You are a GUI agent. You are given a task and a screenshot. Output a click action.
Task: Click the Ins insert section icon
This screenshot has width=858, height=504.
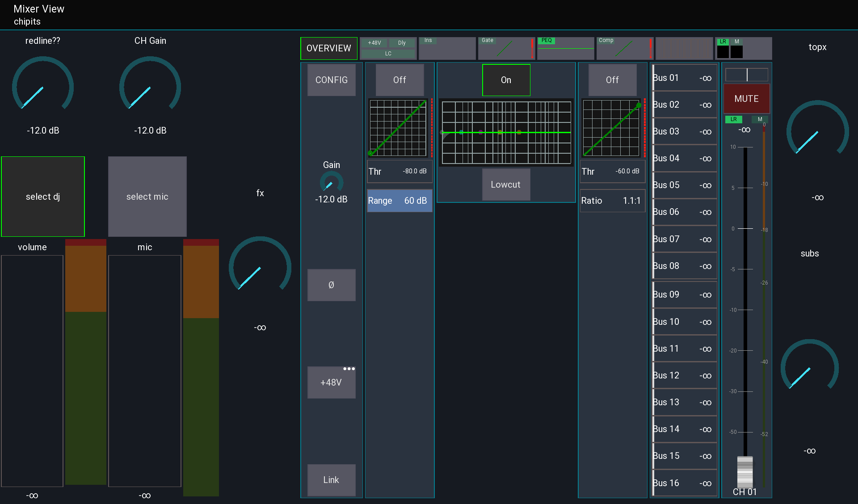(446, 48)
